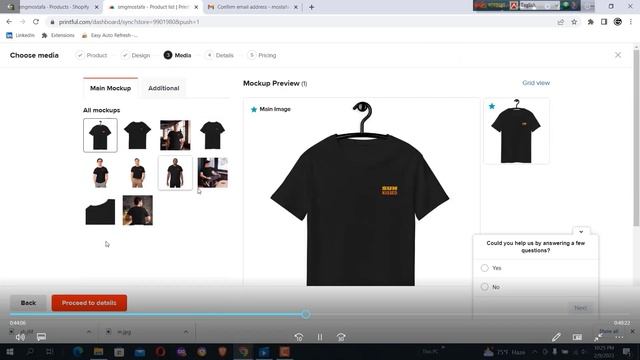Screen dimensions: 640x360
Task: Open Opera browser from the taskbar
Action: coord(160,352)
